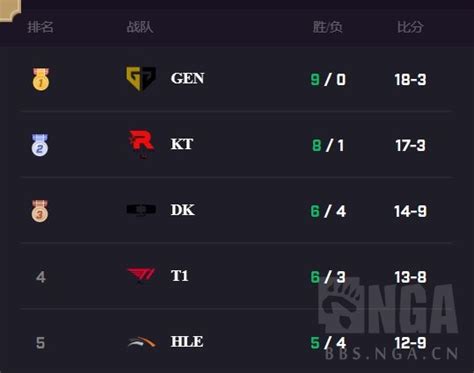Click the KT Rolster team logo
Image resolution: width=474 pixels, height=373 pixels.
coord(141,144)
